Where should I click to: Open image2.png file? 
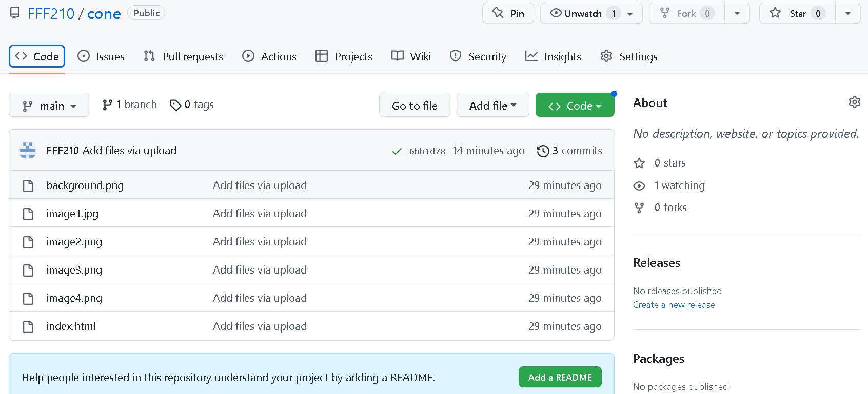click(x=74, y=242)
